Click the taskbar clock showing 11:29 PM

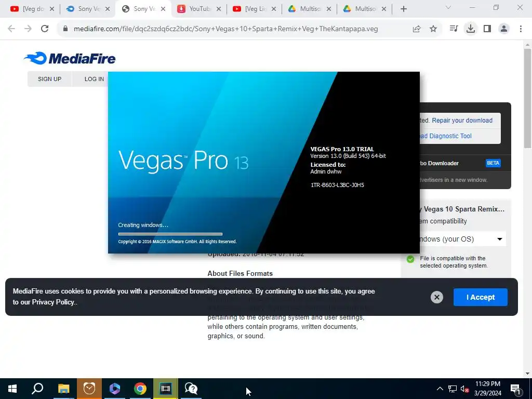pos(487,389)
